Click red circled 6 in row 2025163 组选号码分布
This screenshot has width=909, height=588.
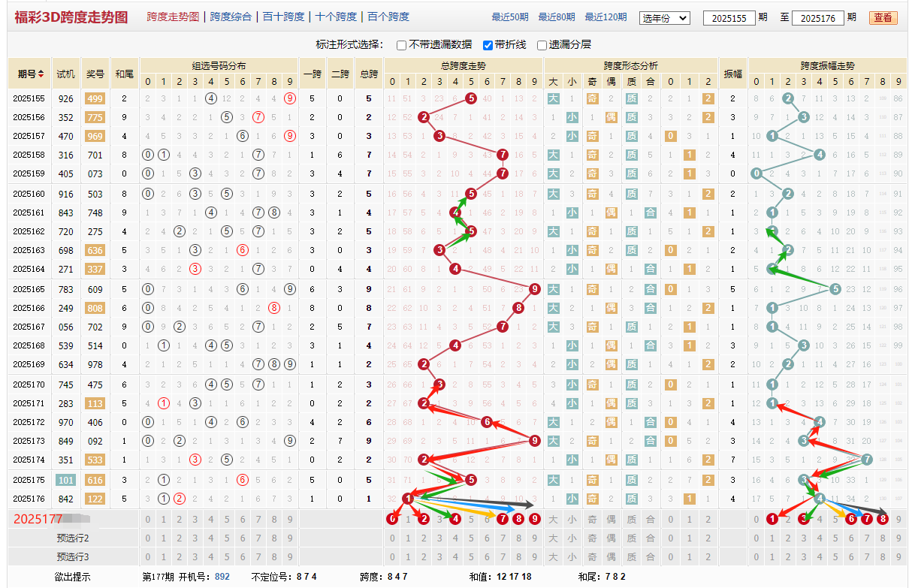point(242,250)
